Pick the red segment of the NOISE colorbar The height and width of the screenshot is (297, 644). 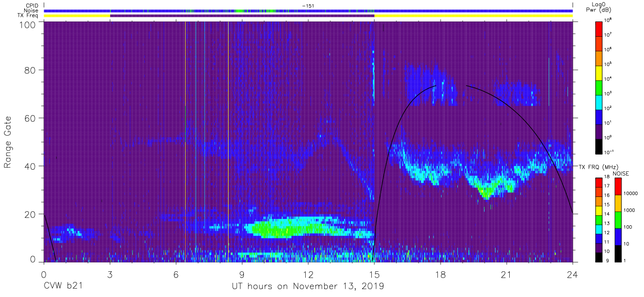[618, 186]
